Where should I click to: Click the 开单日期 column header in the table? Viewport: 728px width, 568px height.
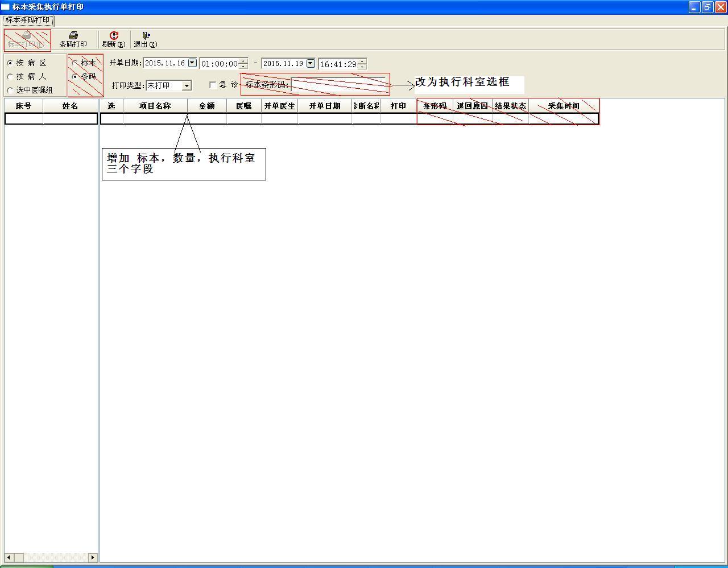click(325, 106)
